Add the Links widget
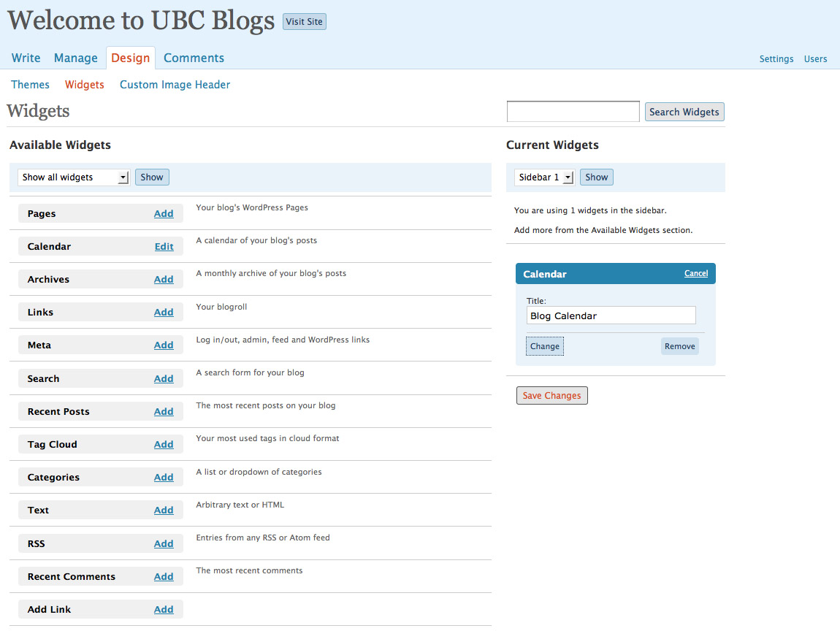 pos(164,313)
